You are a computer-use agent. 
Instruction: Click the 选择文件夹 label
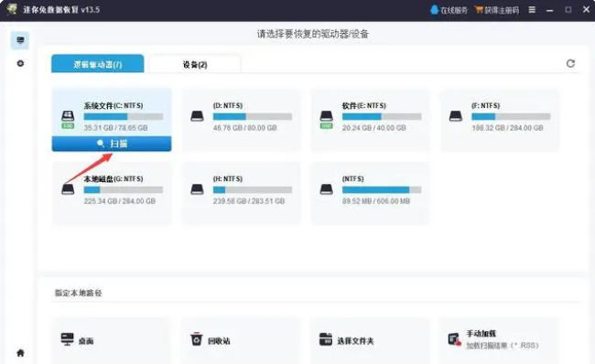coord(355,341)
